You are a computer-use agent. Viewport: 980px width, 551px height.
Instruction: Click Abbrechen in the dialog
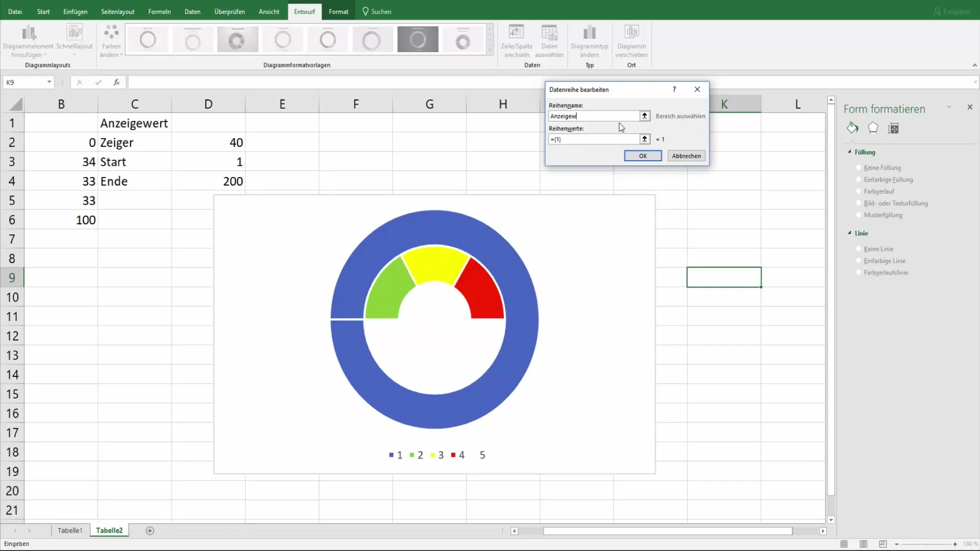pos(686,156)
